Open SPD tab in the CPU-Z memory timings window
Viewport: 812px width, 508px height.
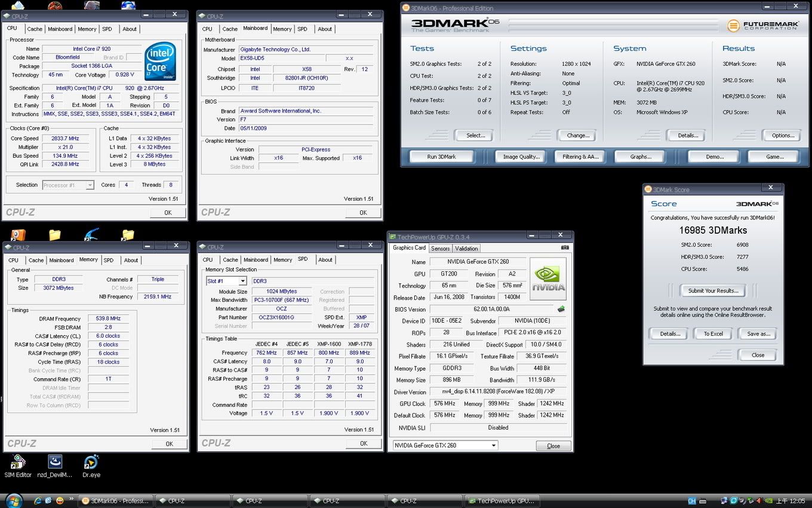pyautogui.click(x=108, y=260)
